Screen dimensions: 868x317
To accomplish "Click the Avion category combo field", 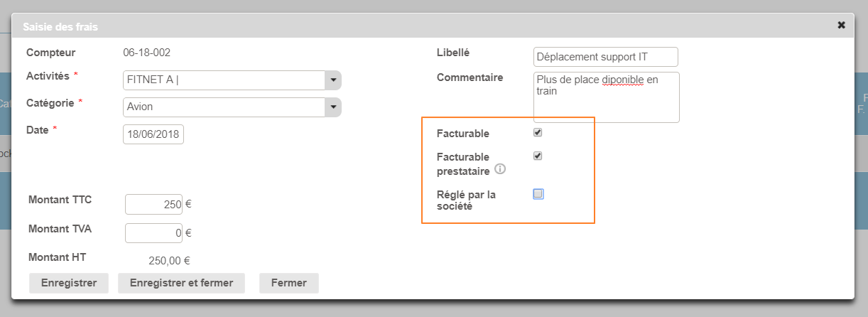I will point(223,107).
